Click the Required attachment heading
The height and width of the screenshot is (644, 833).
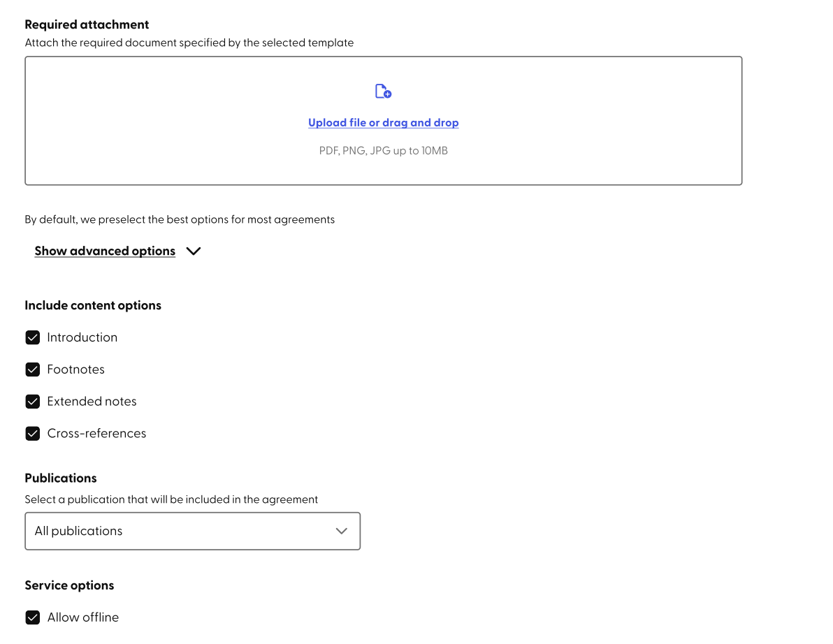87,24
